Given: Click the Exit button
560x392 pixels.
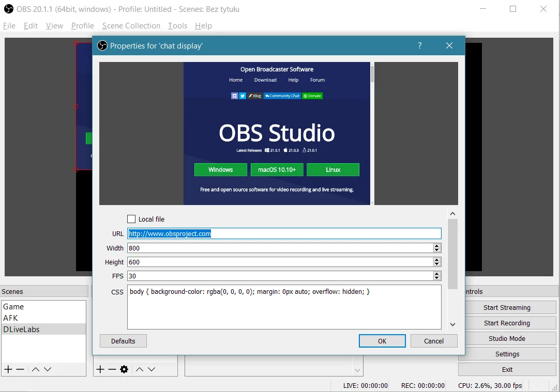Looking at the screenshot, I should (x=507, y=369).
